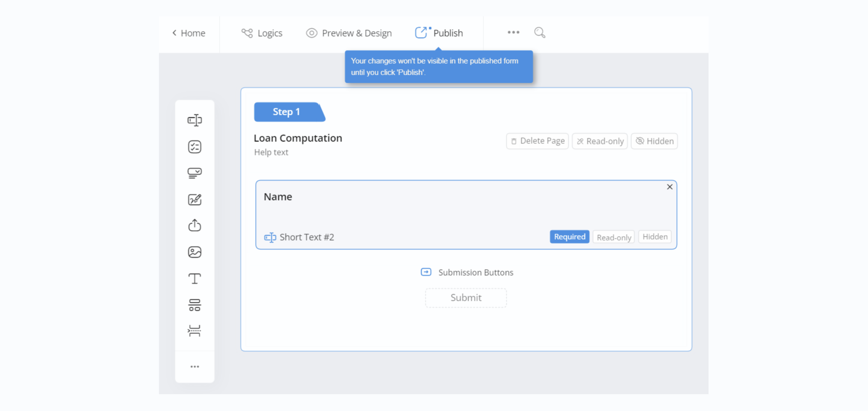Select the Short Text field tool

(194, 120)
